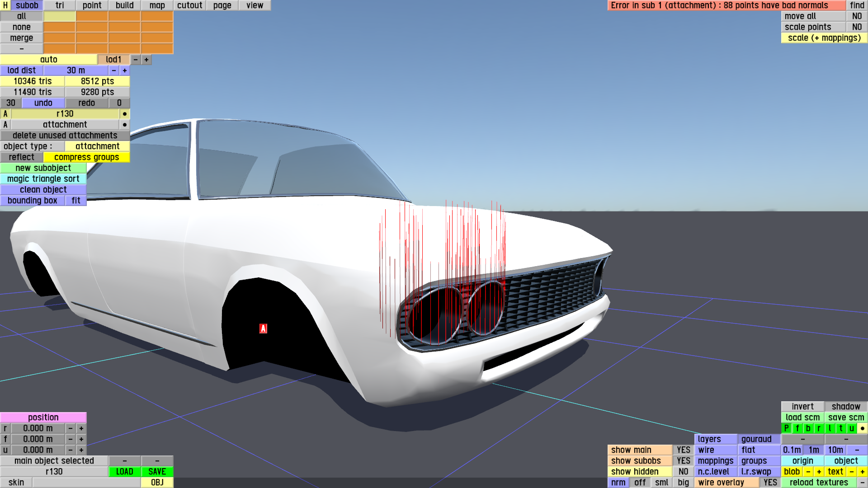868x488 pixels.
Task: Select the pale yellow layer cell
Action: [59, 16]
